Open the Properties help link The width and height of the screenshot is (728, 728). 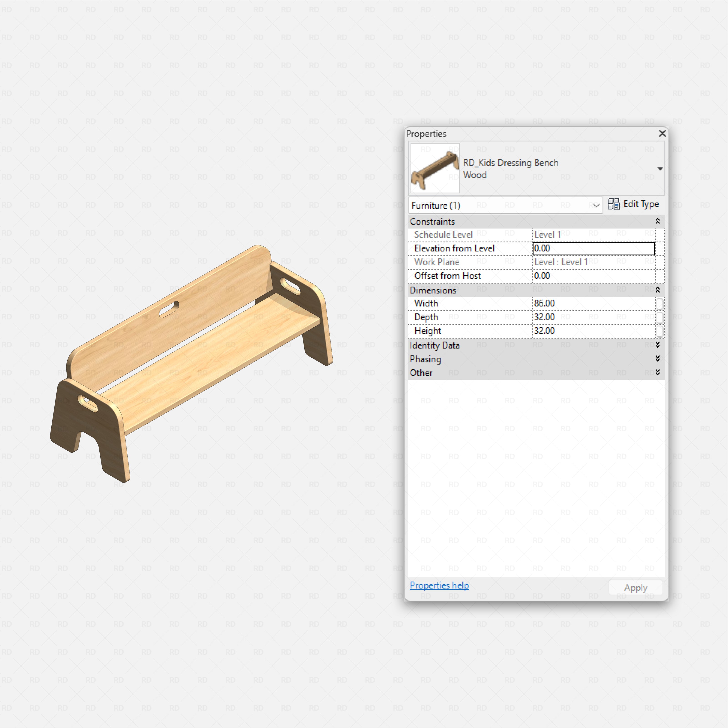pos(439,585)
